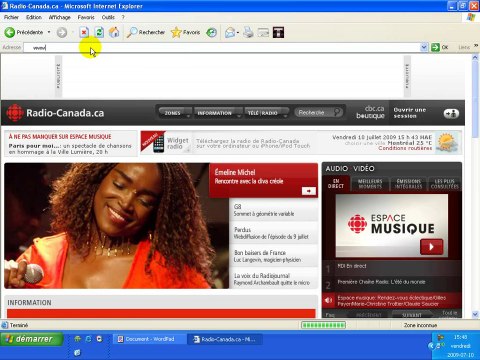The height and width of the screenshot is (360, 480).
Task: Click the Radio-Canada.ca logo
Action: (55, 113)
